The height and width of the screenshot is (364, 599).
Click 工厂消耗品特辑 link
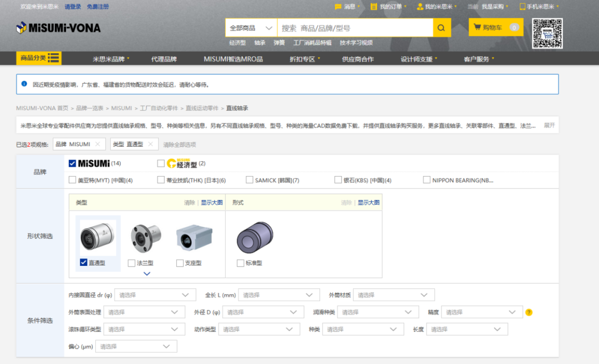312,43
